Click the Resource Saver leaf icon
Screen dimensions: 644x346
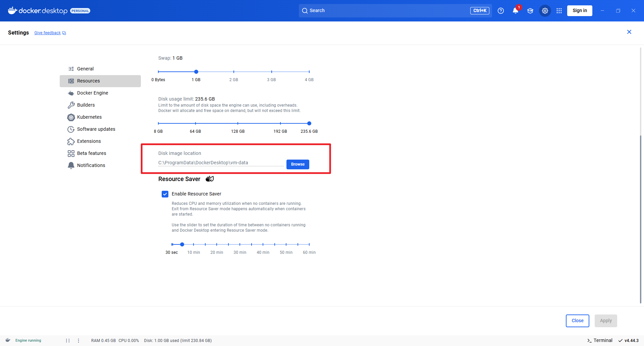point(210,179)
